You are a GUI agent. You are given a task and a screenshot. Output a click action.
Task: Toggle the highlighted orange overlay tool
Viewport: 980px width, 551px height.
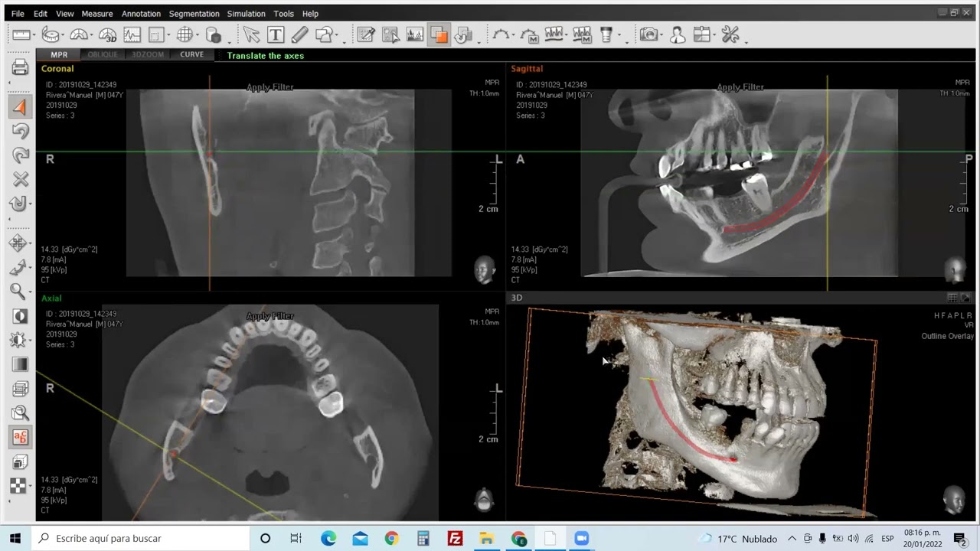click(x=439, y=34)
